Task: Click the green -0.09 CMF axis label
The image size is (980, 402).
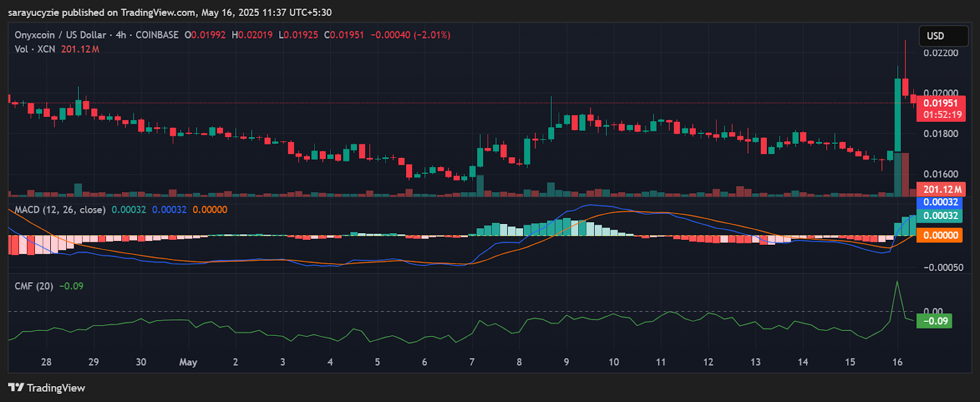Action: click(935, 321)
